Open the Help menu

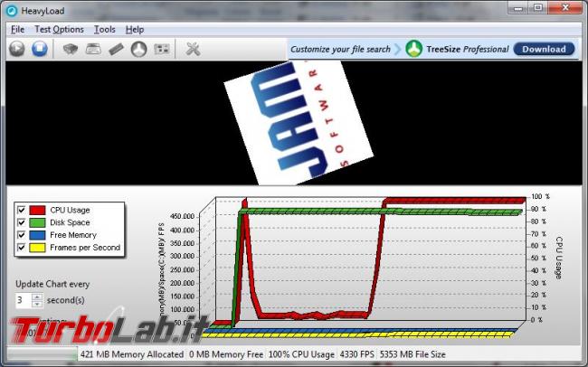135,29
